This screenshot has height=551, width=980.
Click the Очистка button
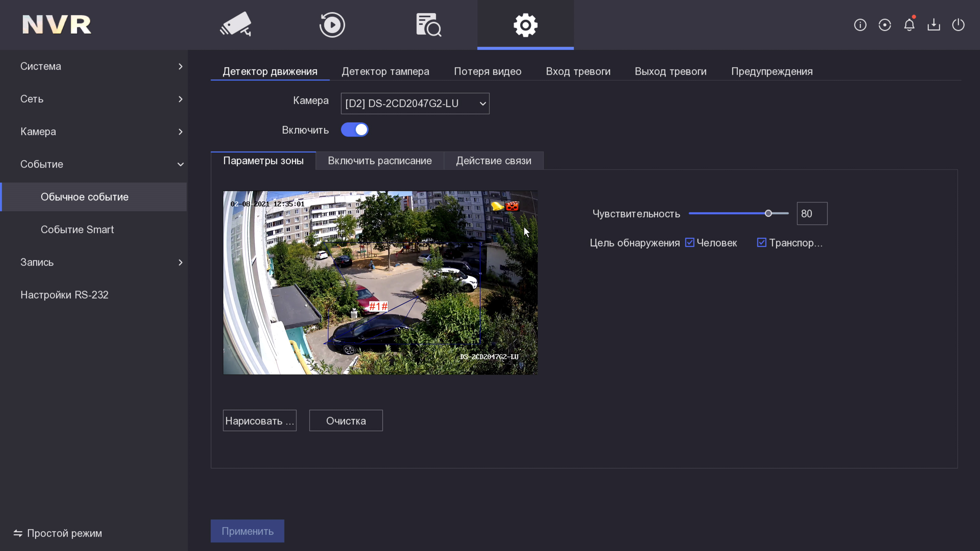click(346, 421)
